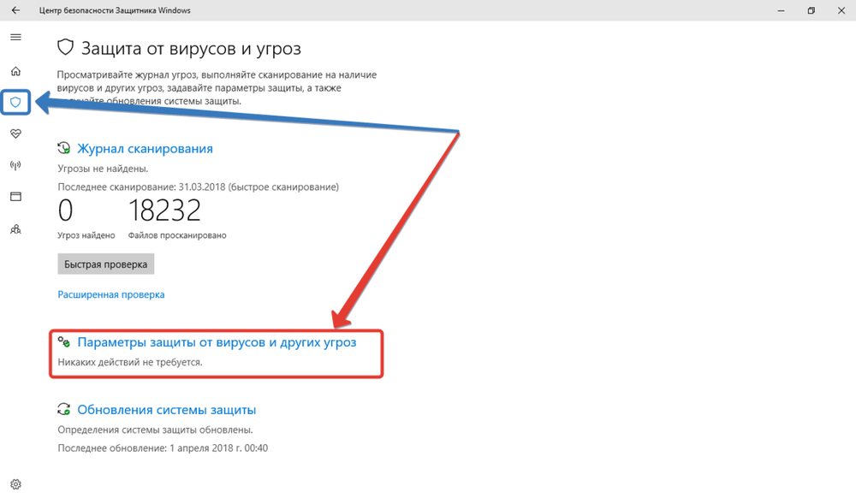Open firewall and network protection sidebar icon

point(15,165)
